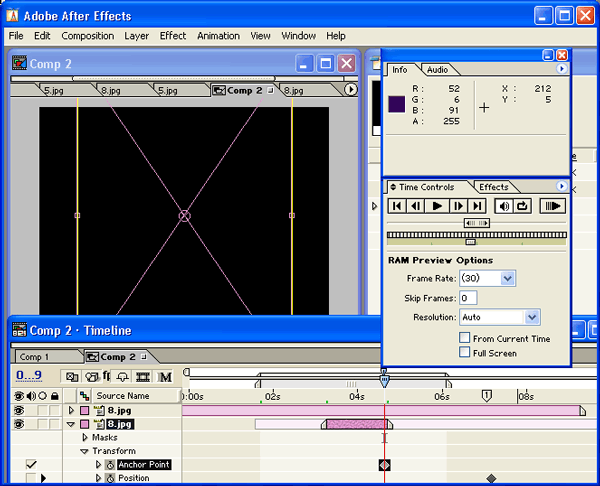This screenshot has width=600, height=486.
Task: Toggle solo switch for second 8.jpg layer
Action: pyautogui.click(x=43, y=424)
